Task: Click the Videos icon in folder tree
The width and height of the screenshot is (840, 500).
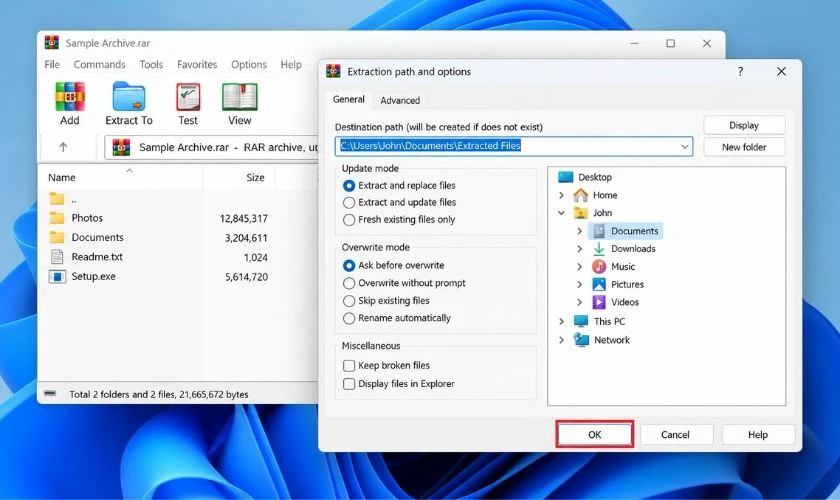Action: pos(599,302)
